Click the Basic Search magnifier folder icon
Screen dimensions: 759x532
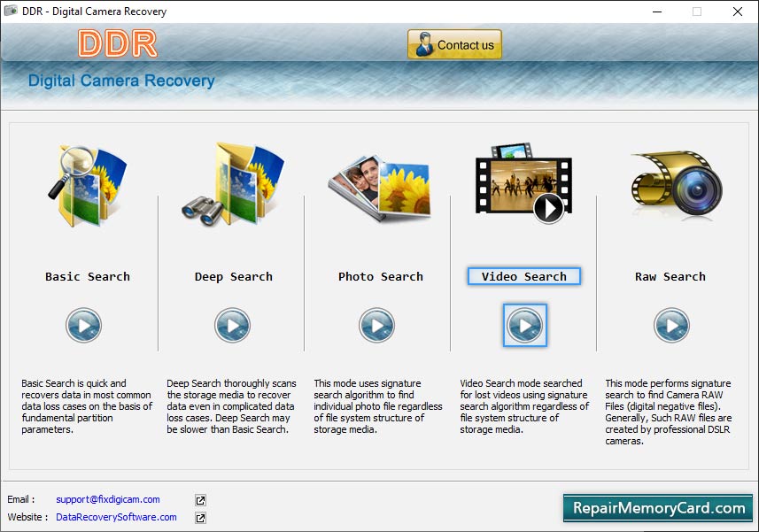pos(87,186)
